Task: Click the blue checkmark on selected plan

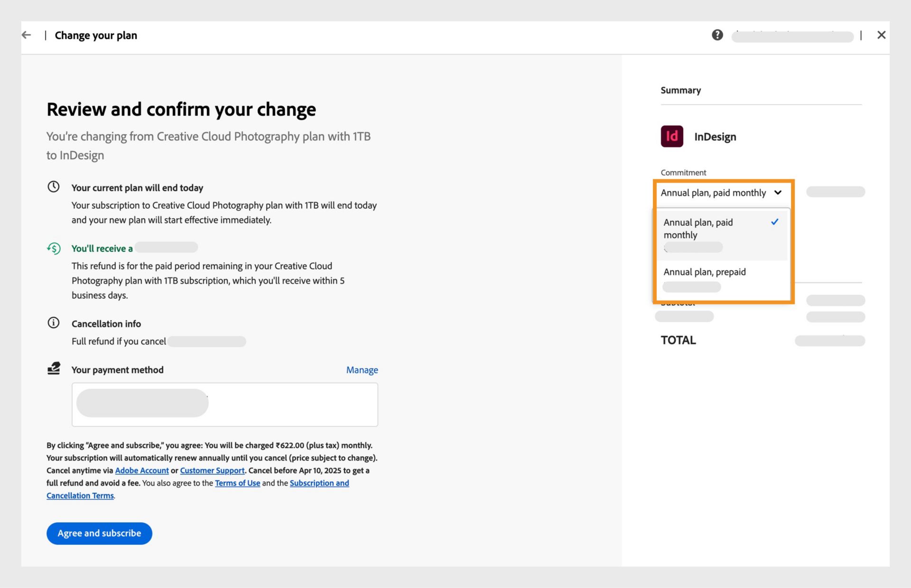Action: click(x=774, y=222)
